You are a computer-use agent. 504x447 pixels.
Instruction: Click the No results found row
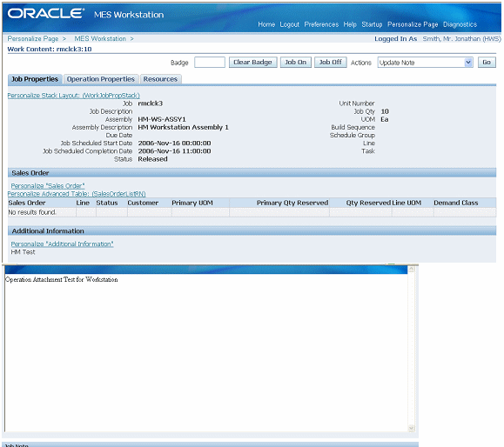point(252,212)
